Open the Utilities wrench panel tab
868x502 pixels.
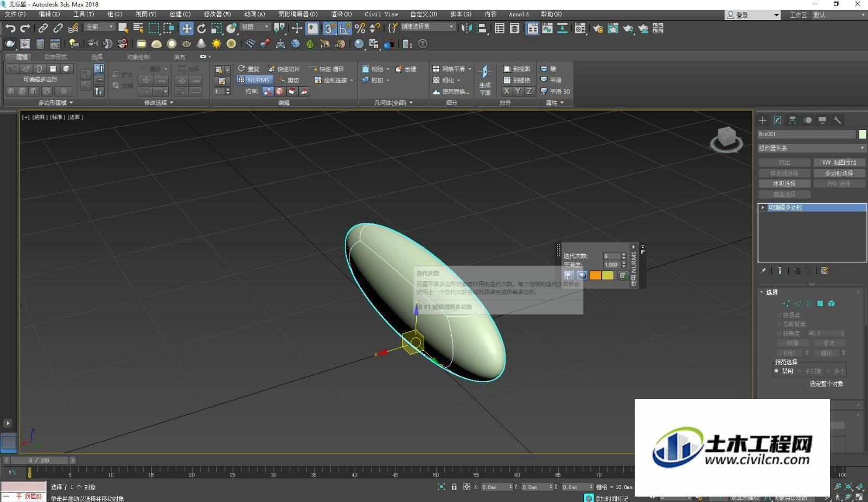pos(838,120)
